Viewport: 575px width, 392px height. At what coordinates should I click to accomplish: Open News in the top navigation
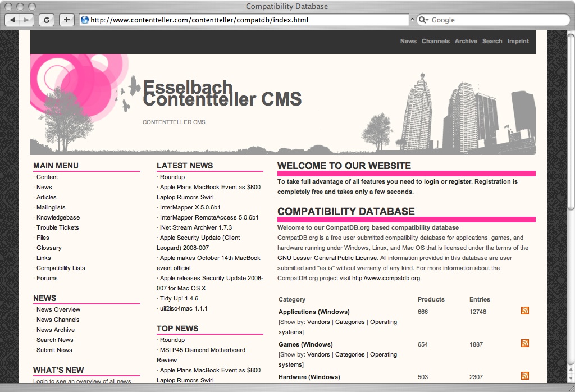(408, 41)
